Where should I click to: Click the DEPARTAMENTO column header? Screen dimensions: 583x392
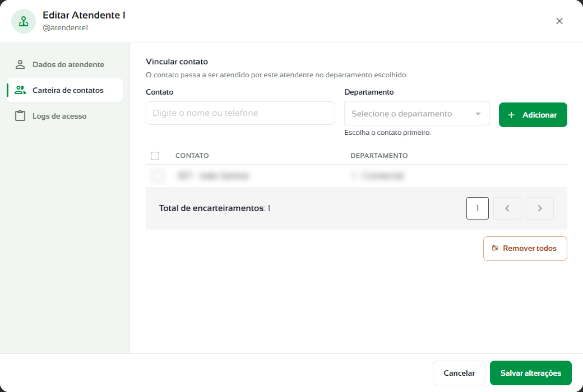[379, 156]
